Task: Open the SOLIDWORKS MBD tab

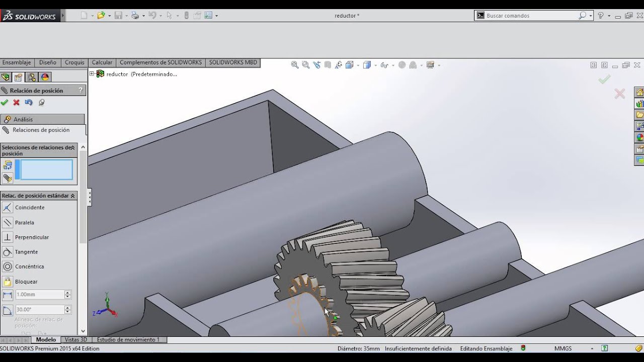Action: pyautogui.click(x=233, y=62)
